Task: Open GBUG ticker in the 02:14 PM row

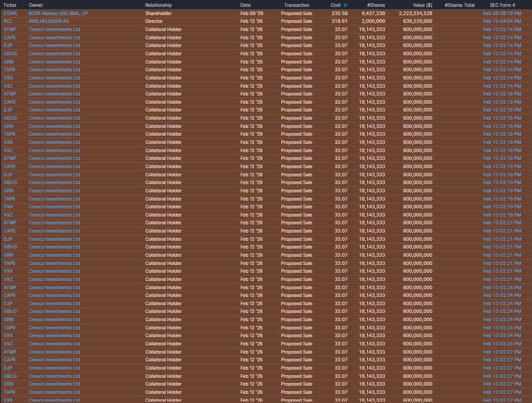Action: [x=10, y=53]
